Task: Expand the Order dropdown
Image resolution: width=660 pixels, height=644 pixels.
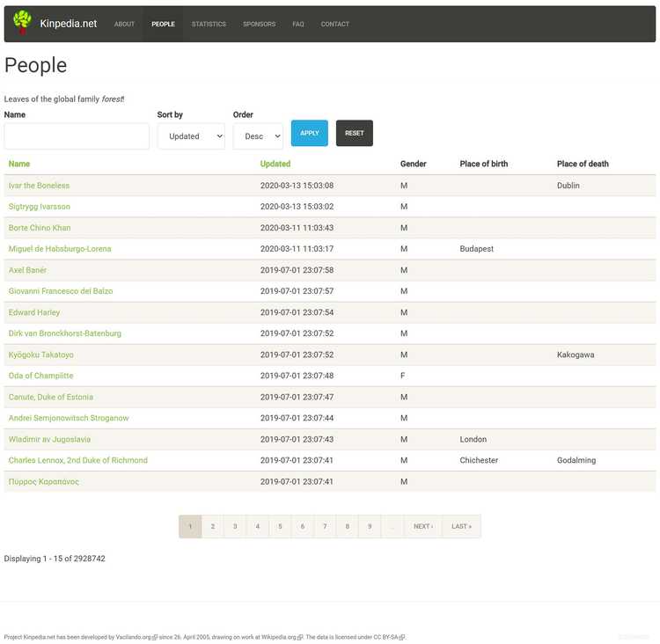Action: click(x=258, y=136)
